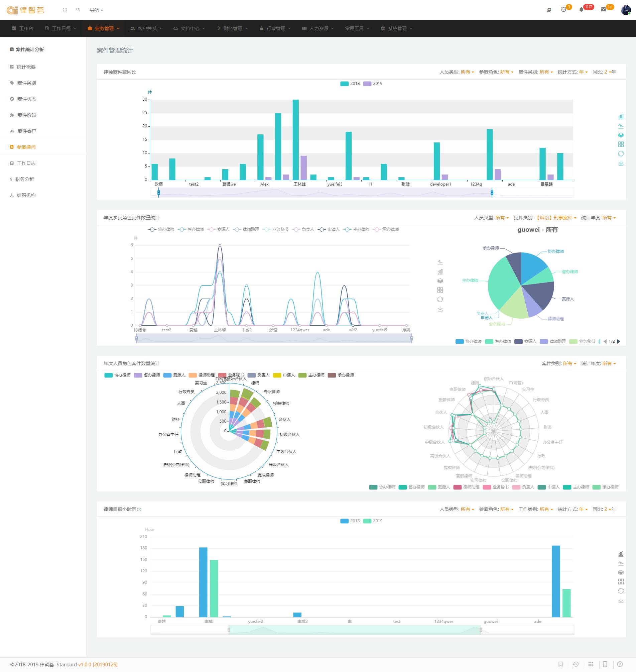Click the bookmark icon in footer
The image size is (636, 672).
(560, 664)
